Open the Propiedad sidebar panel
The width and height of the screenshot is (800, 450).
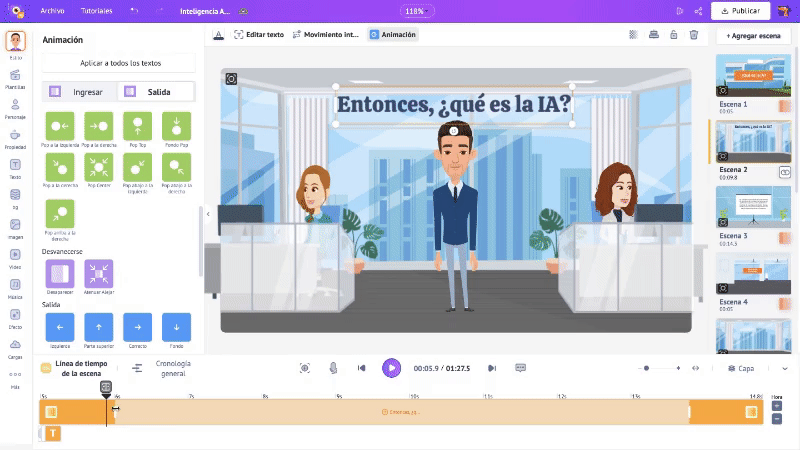(x=15, y=136)
